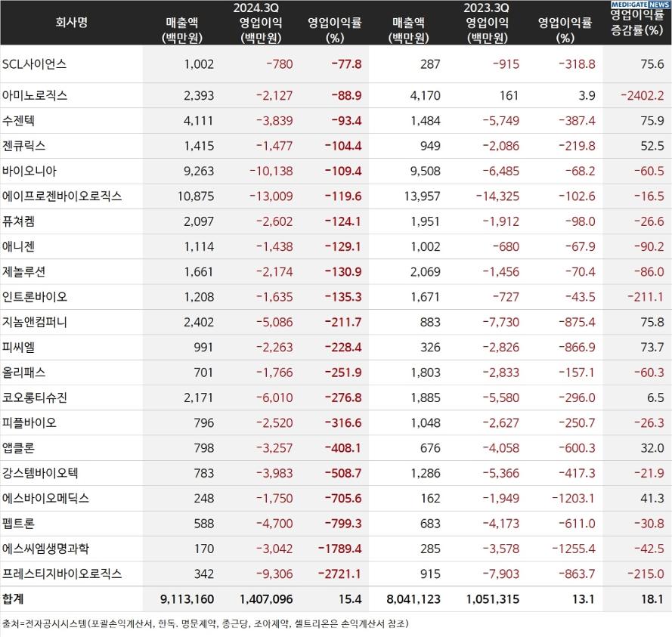Select SCL사이언스 margin '-77.8'

pos(346,64)
